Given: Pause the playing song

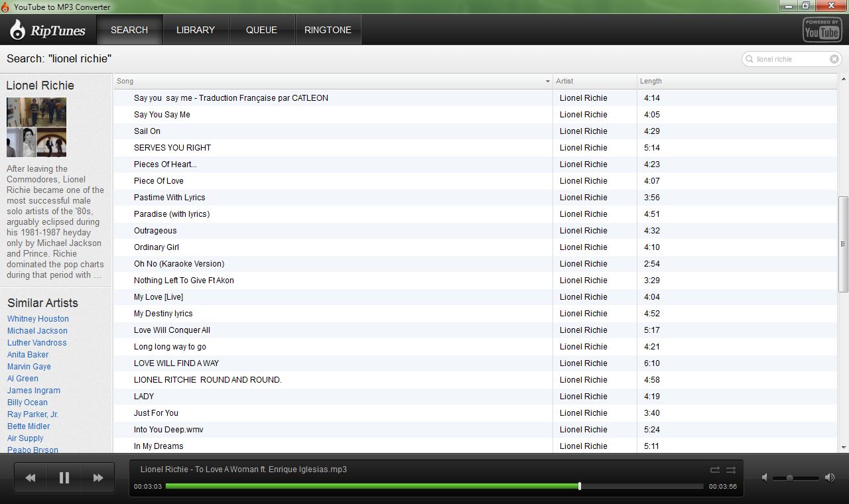Looking at the screenshot, I should tap(64, 477).
